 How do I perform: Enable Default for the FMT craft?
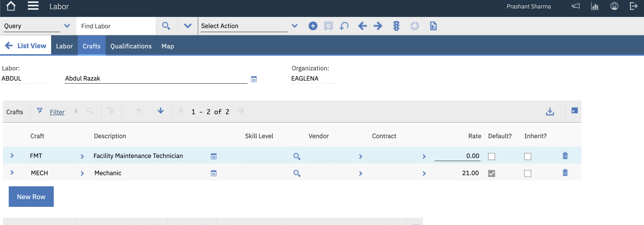coord(492,156)
